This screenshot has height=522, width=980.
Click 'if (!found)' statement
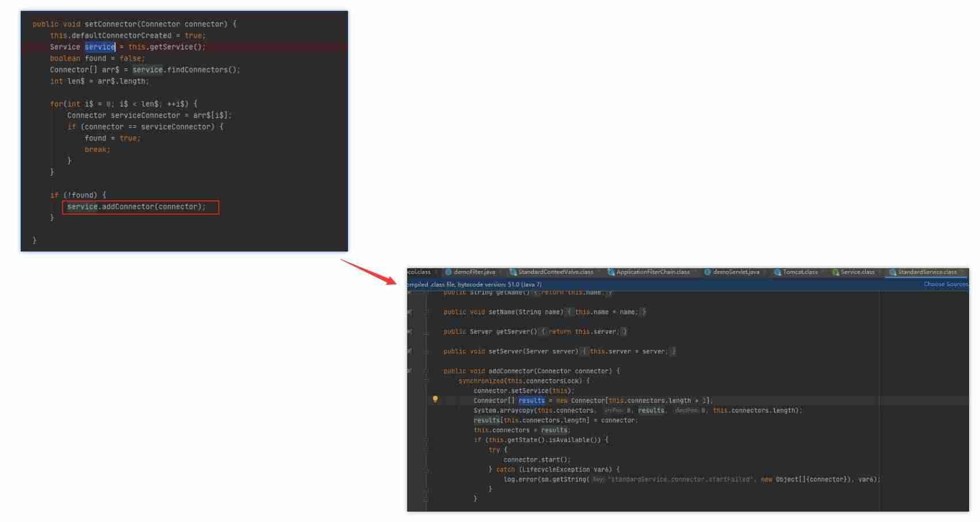coord(78,195)
